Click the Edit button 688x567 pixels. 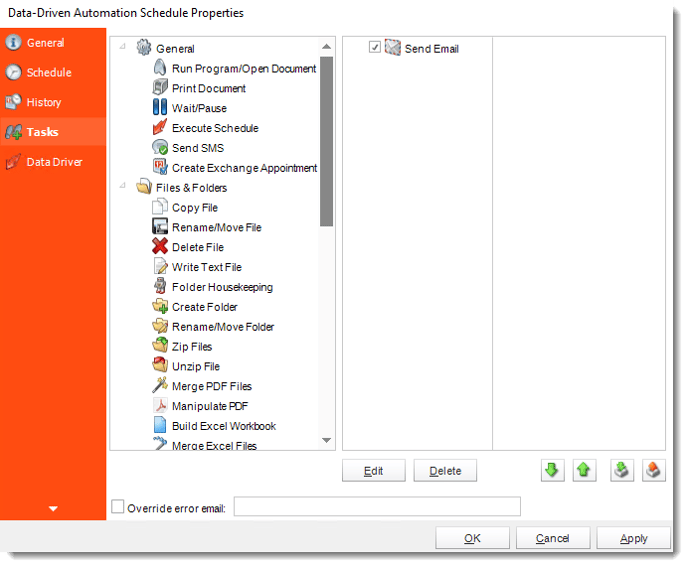[373, 471]
